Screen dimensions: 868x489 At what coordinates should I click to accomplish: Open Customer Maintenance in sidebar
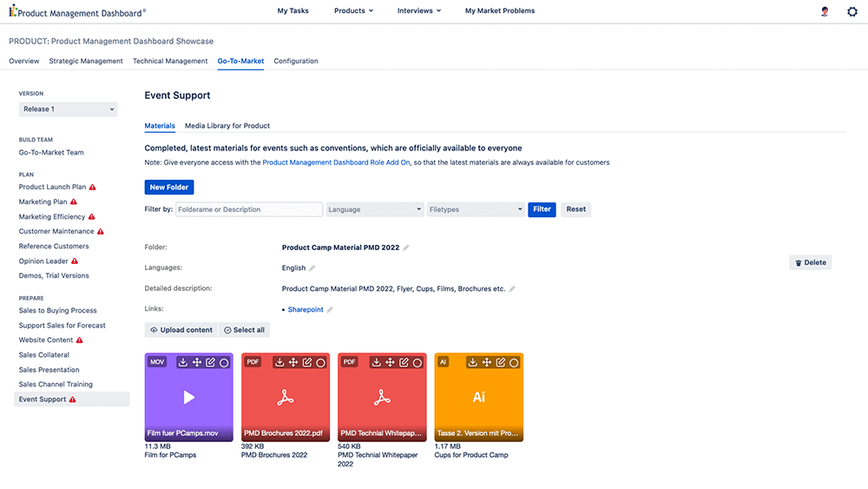pos(56,232)
